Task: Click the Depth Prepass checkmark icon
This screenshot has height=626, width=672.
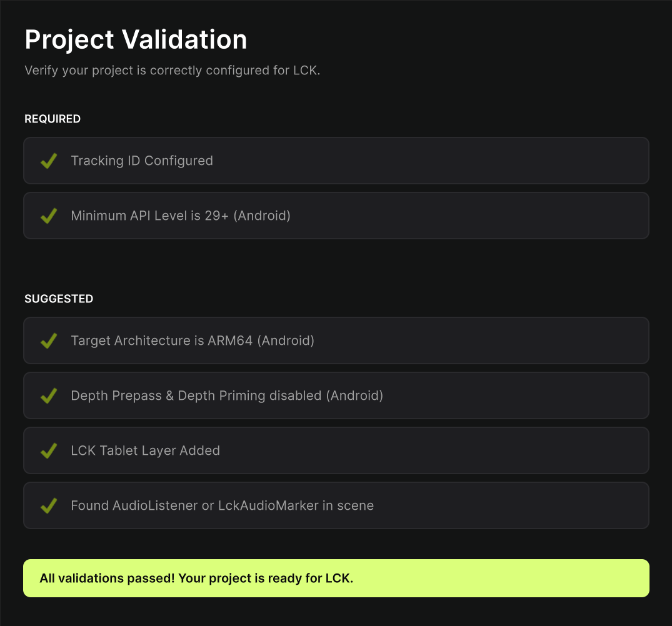Action: [49, 396]
